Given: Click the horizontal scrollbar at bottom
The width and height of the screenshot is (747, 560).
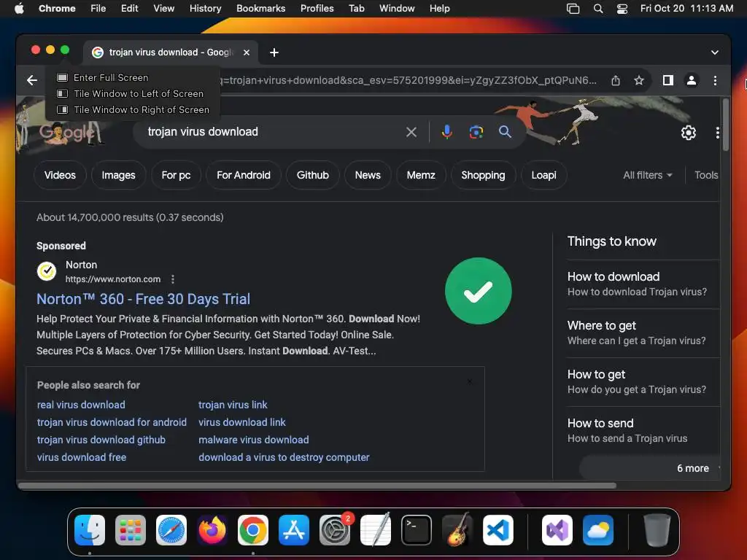Looking at the screenshot, I should (317, 486).
